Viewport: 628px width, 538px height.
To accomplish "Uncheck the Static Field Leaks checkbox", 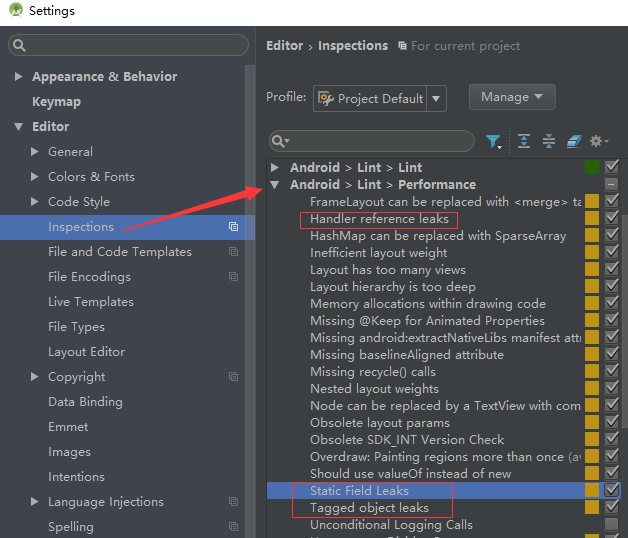I will point(612,490).
